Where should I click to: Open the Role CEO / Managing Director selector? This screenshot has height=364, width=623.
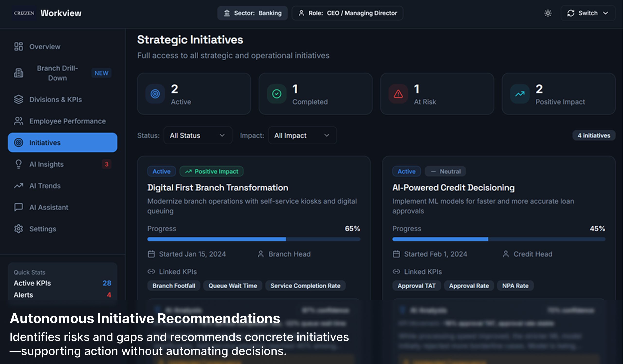(347, 13)
